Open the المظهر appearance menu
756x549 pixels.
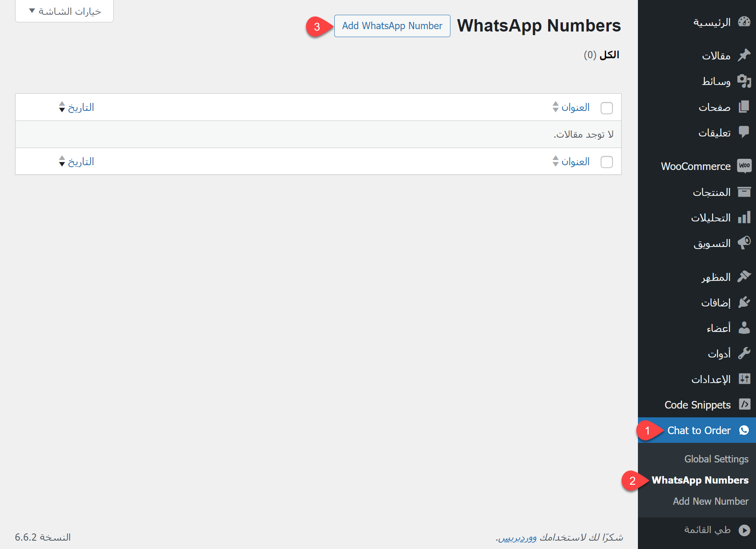tap(697, 277)
